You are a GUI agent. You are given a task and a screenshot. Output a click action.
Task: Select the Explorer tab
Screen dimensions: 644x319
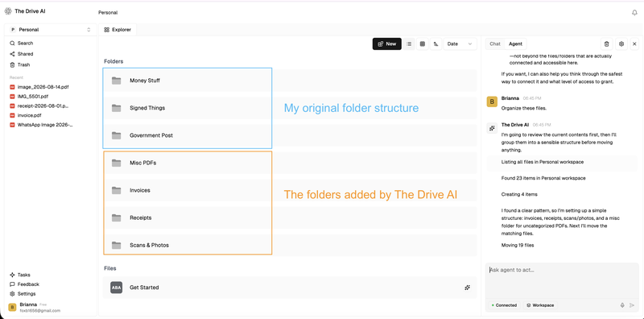[x=118, y=30]
